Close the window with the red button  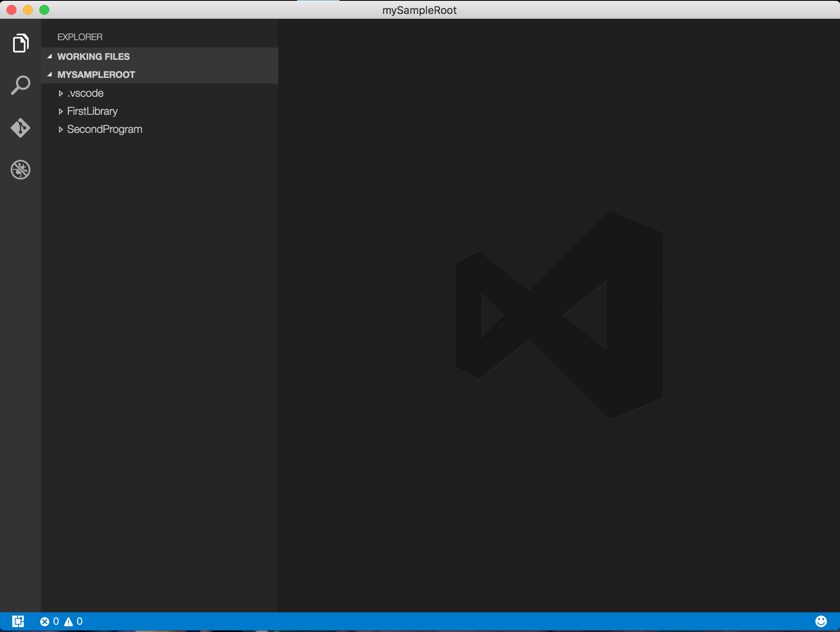[11, 10]
